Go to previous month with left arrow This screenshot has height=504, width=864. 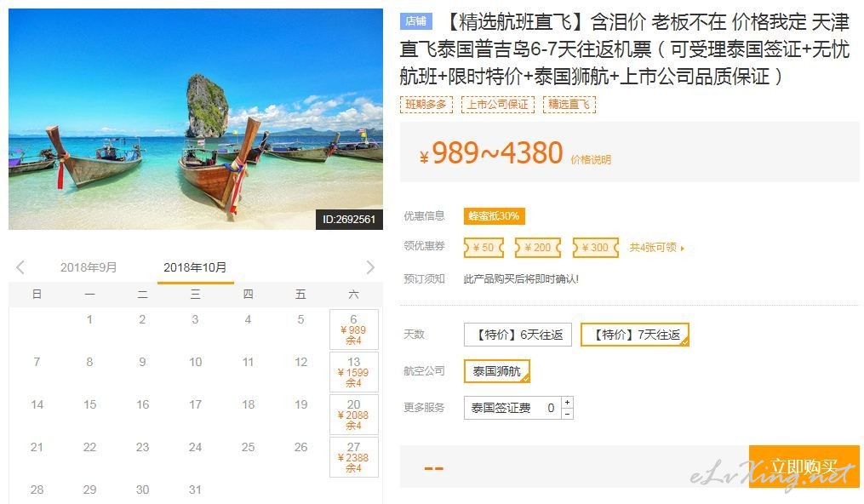tap(20, 267)
